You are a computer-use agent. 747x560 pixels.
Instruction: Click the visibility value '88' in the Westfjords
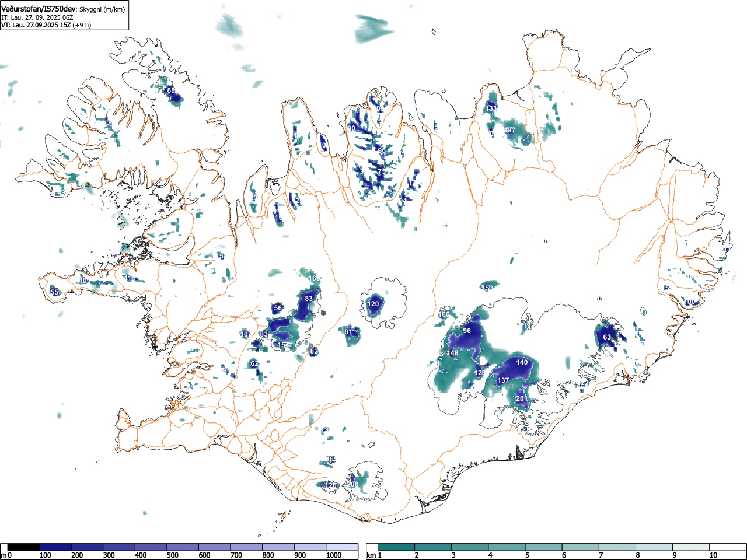coord(171,90)
